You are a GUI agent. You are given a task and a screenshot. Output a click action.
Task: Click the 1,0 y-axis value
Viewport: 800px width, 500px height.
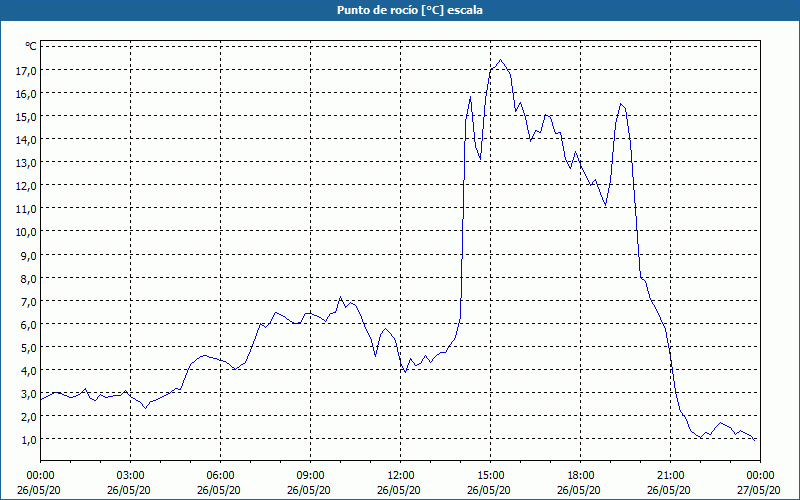coord(29,440)
